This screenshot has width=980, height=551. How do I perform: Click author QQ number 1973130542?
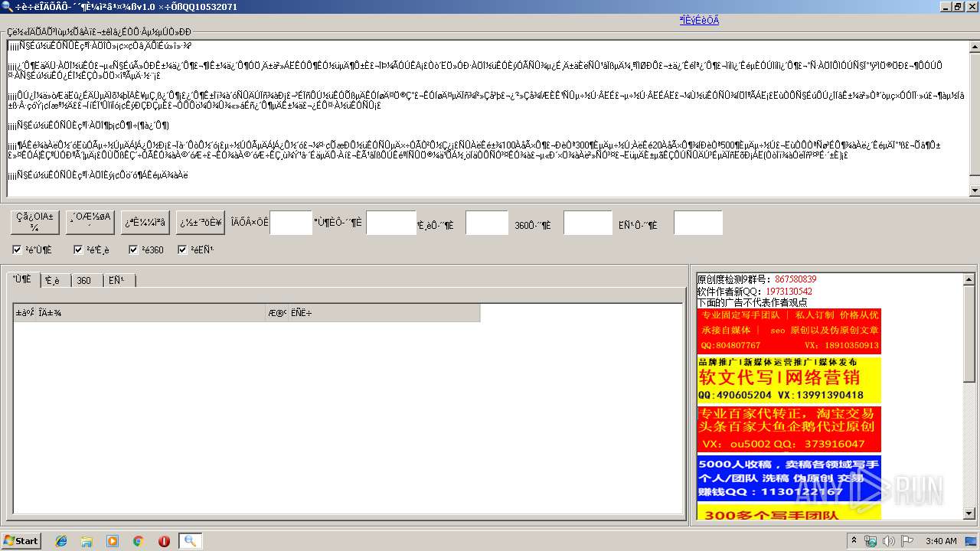[789, 292]
